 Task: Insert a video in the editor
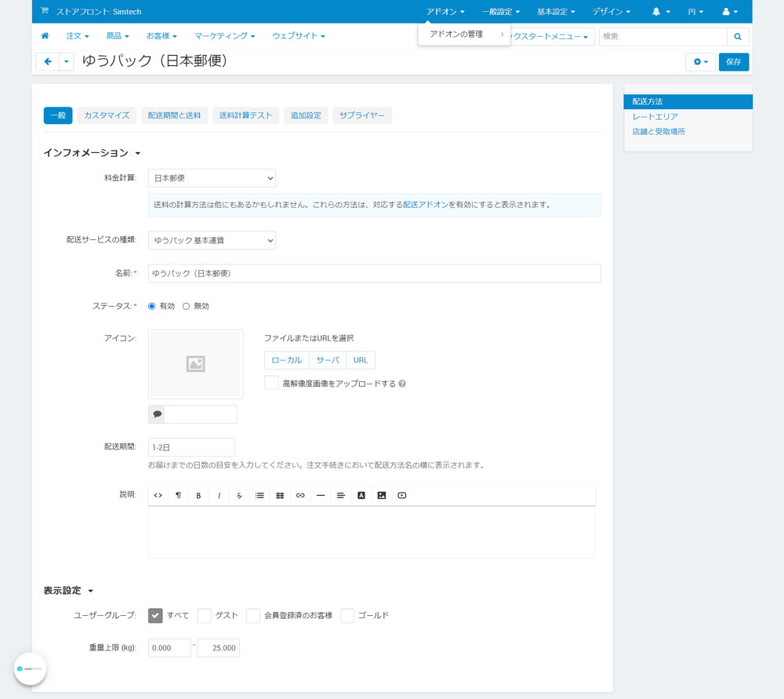[401, 495]
